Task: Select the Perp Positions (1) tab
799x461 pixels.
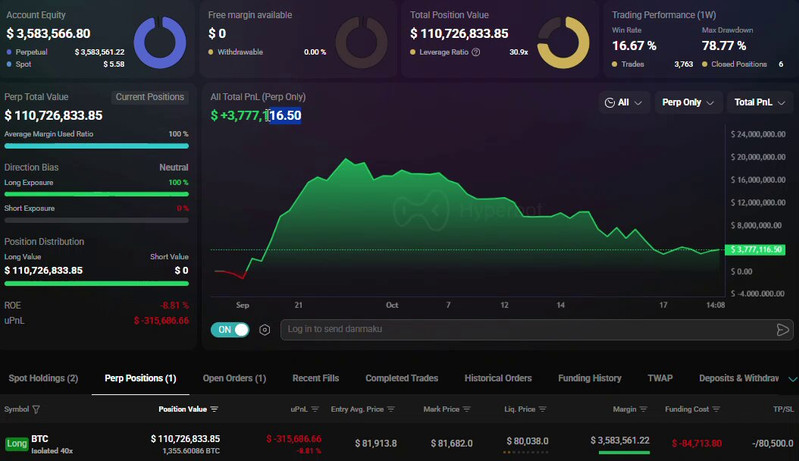Action: click(140, 378)
